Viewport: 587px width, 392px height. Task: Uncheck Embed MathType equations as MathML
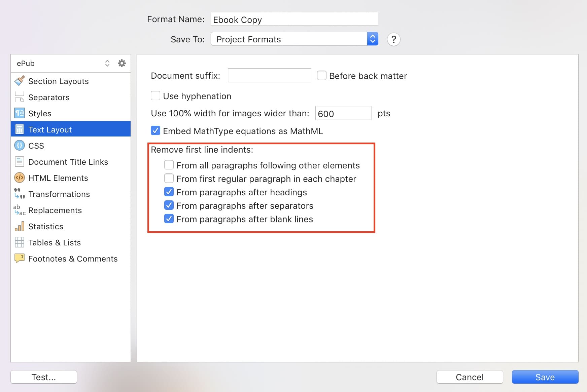(156, 131)
